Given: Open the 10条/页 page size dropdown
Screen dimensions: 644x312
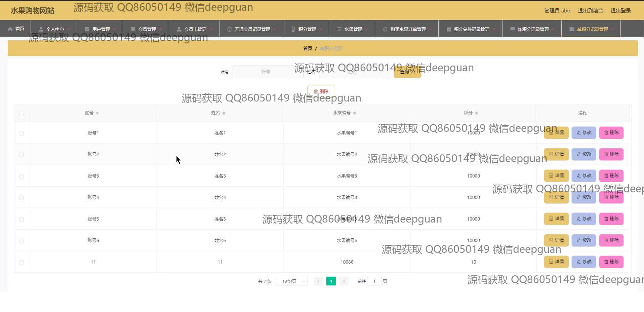Looking at the screenshot, I should (291, 281).
